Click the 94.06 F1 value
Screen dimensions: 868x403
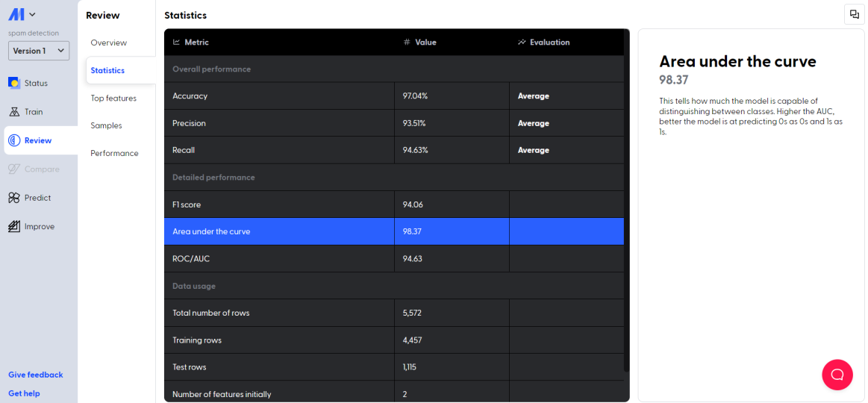coord(413,204)
